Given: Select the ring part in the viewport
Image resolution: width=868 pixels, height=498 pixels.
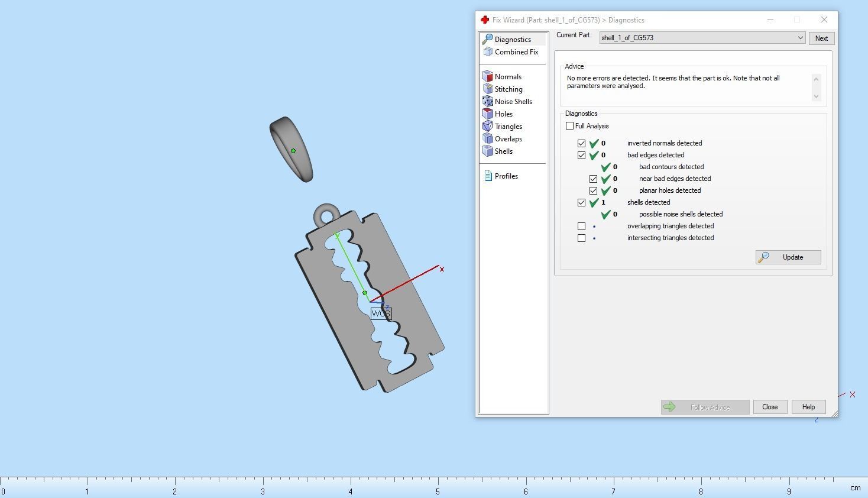Looking at the screenshot, I should click(291, 149).
